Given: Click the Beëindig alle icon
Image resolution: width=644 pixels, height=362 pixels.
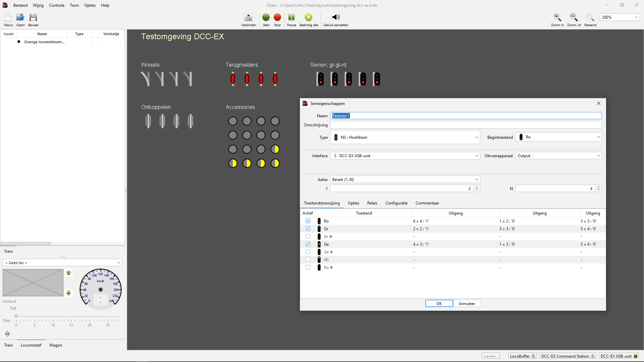Looking at the screenshot, I should tap(309, 17).
